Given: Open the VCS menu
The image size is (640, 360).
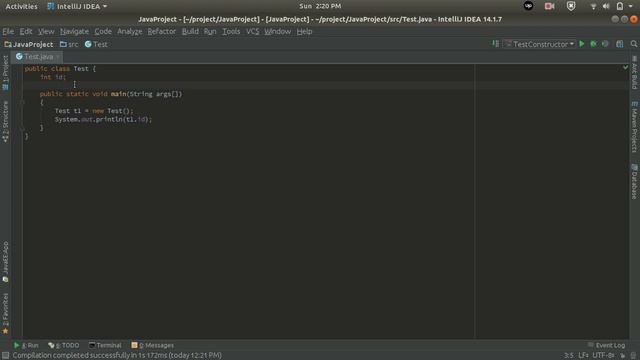Looking at the screenshot, I should click(252, 31).
